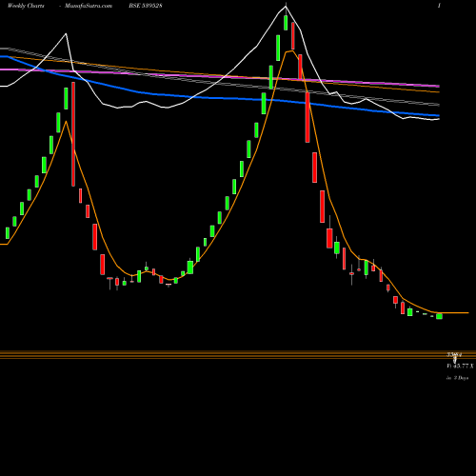Click the 'in 3 Days' label
476x476 pixels.
tap(457, 378)
